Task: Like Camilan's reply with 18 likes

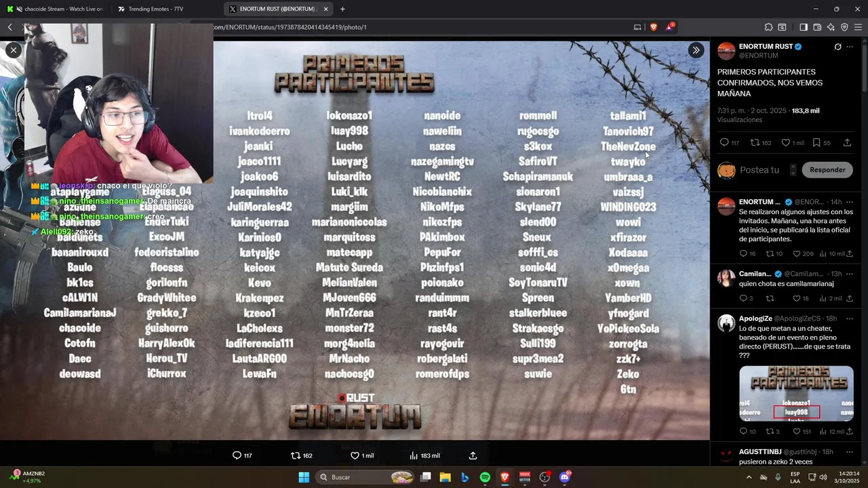Action: pos(801,298)
